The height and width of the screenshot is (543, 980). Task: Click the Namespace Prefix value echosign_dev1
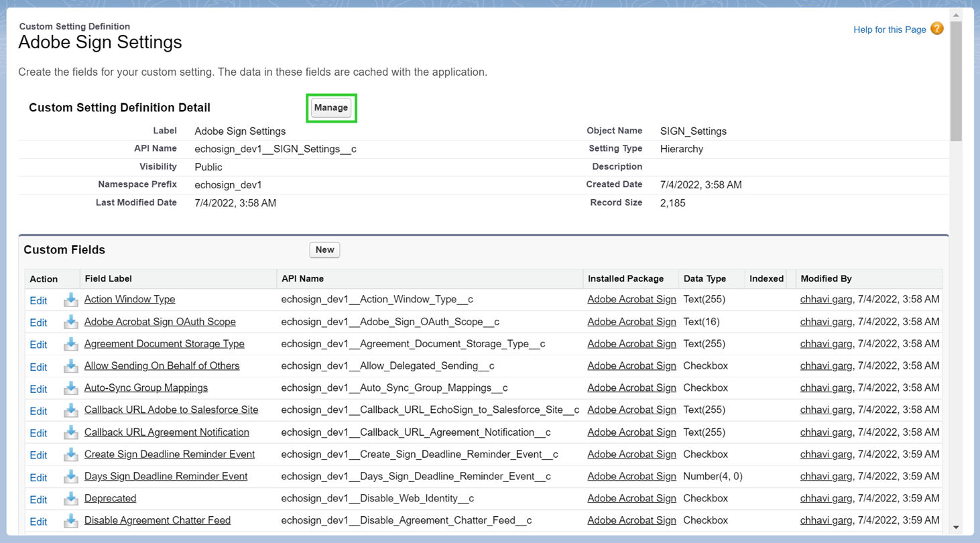pos(228,184)
